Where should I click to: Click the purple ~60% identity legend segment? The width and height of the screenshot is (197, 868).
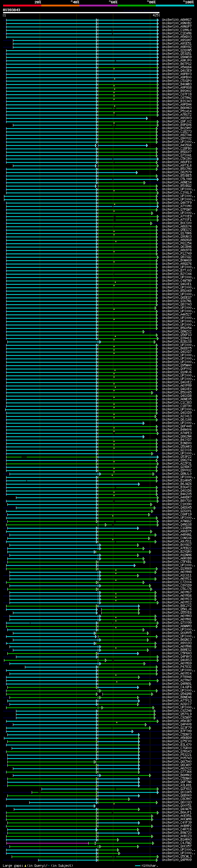[98, 6]
